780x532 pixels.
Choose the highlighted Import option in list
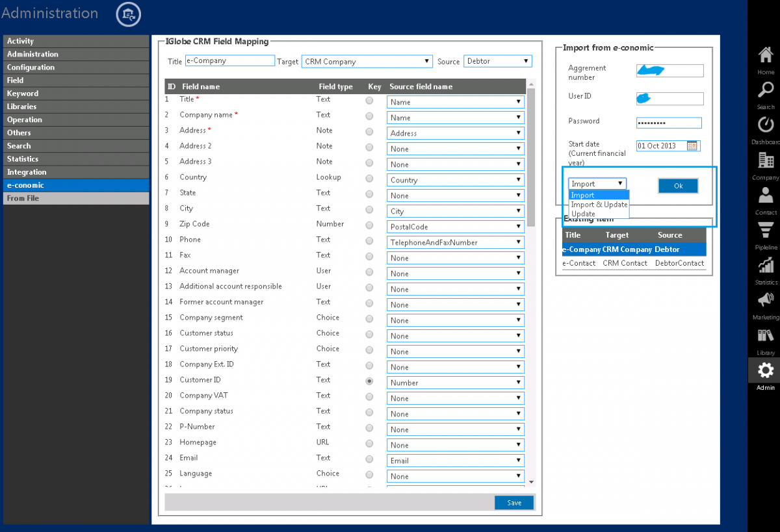pos(599,195)
